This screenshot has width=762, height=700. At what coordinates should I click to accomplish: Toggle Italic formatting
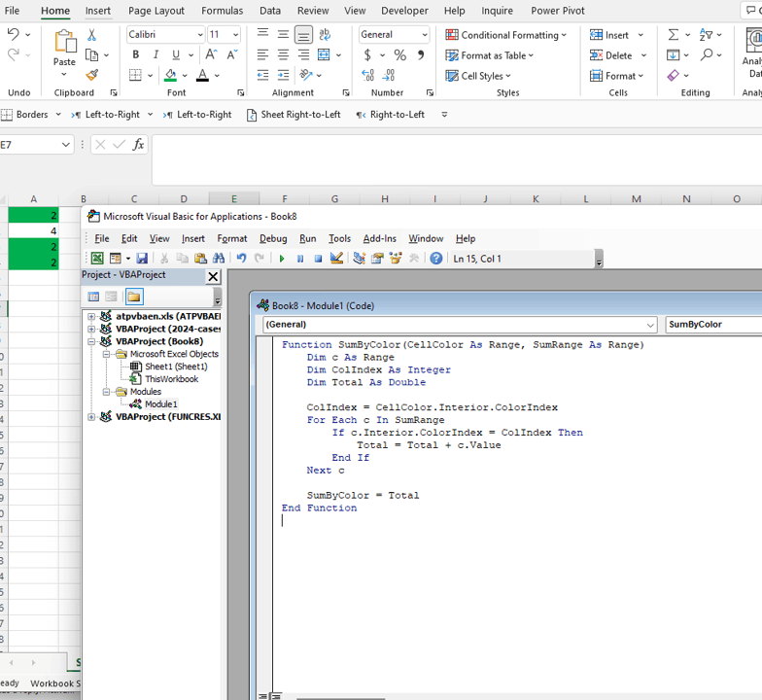click(156, 54)
